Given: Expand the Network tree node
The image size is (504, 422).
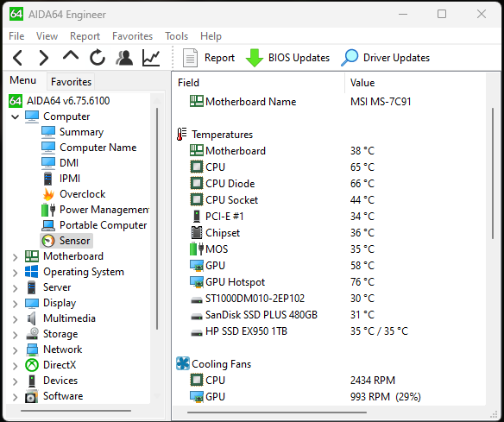Looking at the screenshot, I should click(15, 350).
